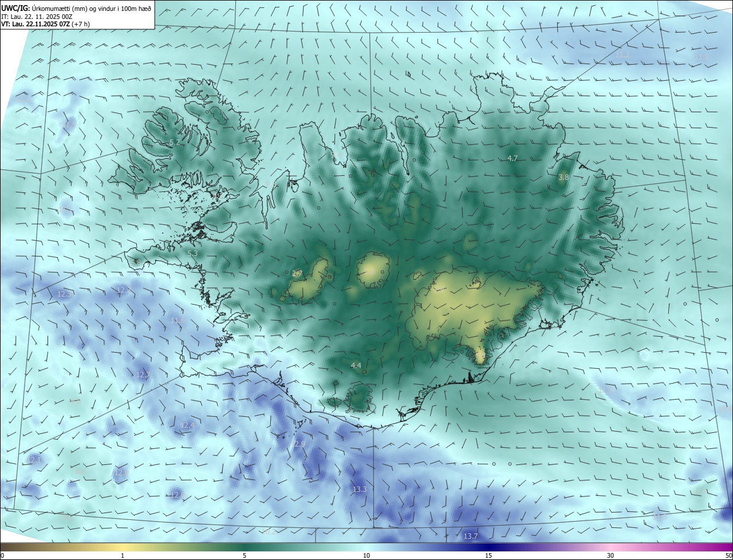Click the 13.7 value near the colorbar
733x560 pixels.
coord(471,536)
